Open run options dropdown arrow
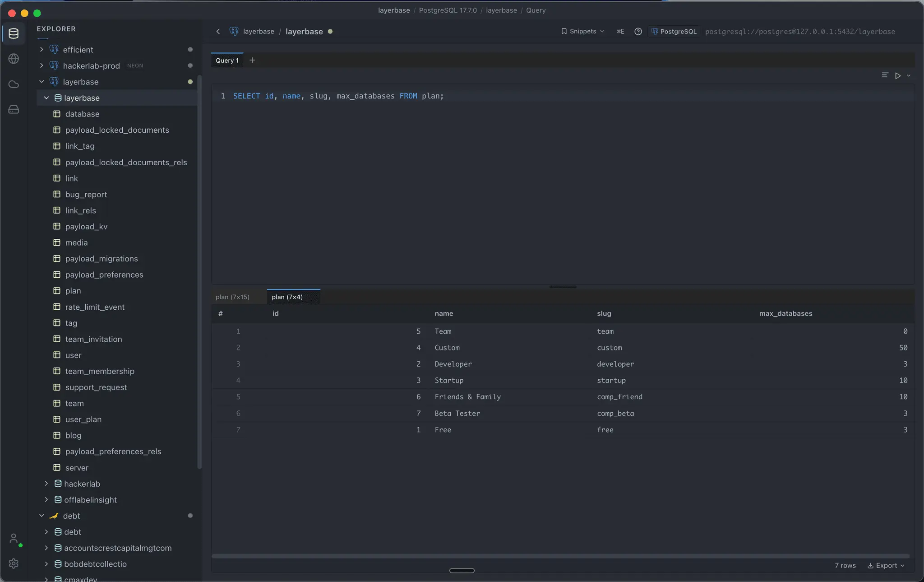 [909, 75]
